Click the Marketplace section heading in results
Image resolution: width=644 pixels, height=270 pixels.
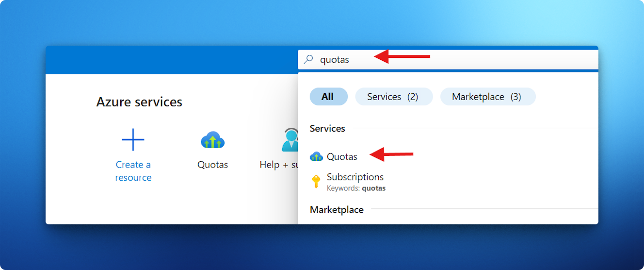337,210
